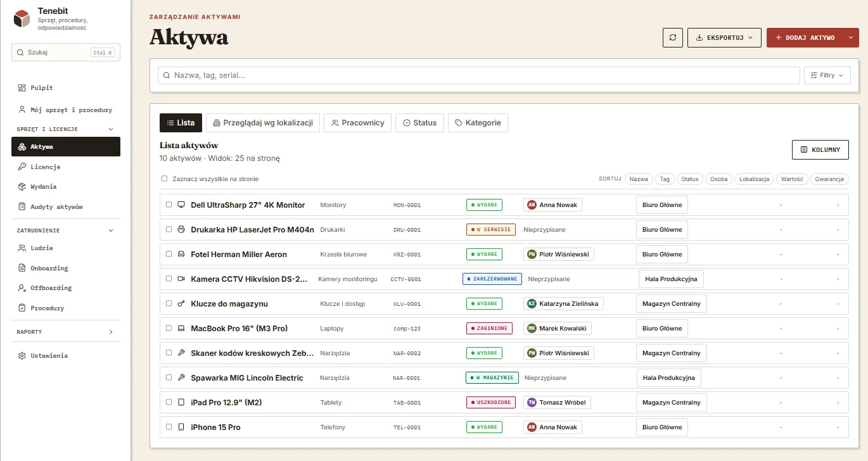This screenshot has height=461, width=868.
Task: Open Audyty aktywów in the sidebar
Action: click(x=66, y=207)
